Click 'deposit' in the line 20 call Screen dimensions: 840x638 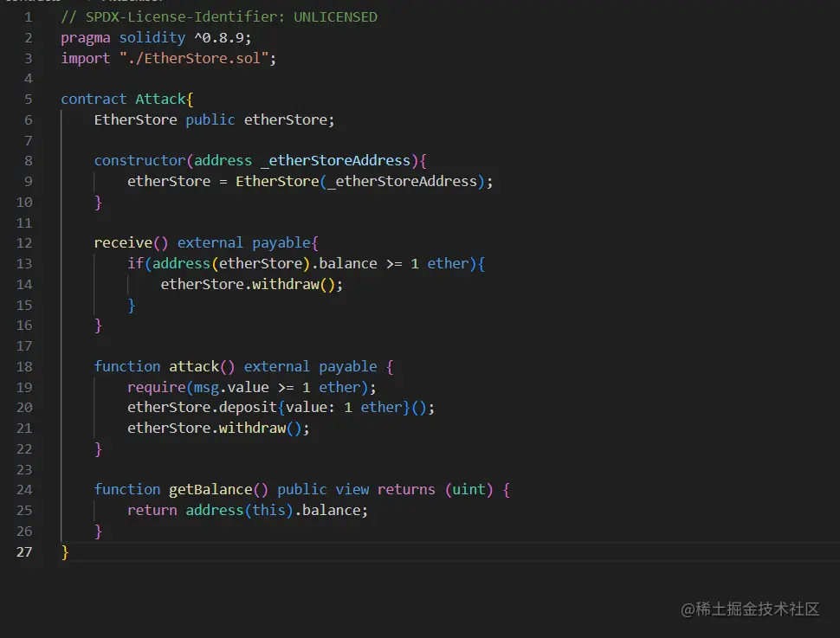pyautogui.click(x=248, y=408)
